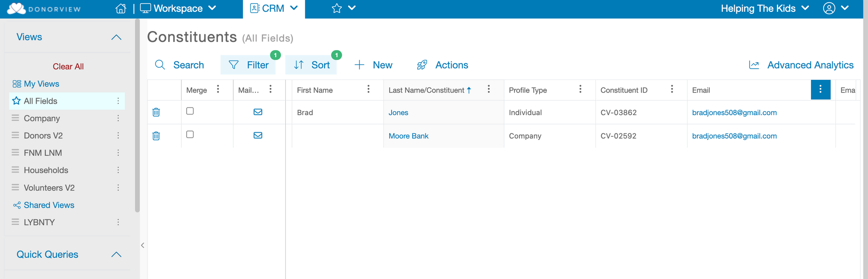This screenshot has height=279, width=868.
Task: Expand the favorites dropdown chevron
Action: (352, 8)
